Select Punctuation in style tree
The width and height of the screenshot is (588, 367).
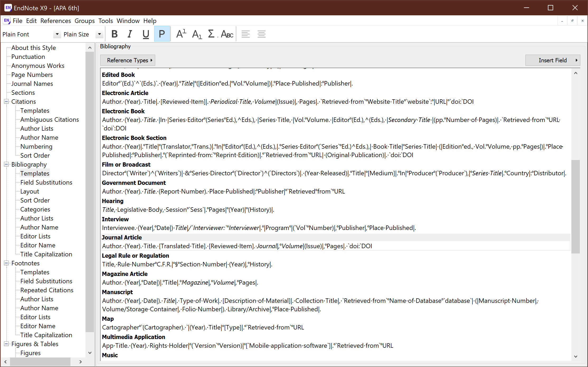tap(28, 57)
